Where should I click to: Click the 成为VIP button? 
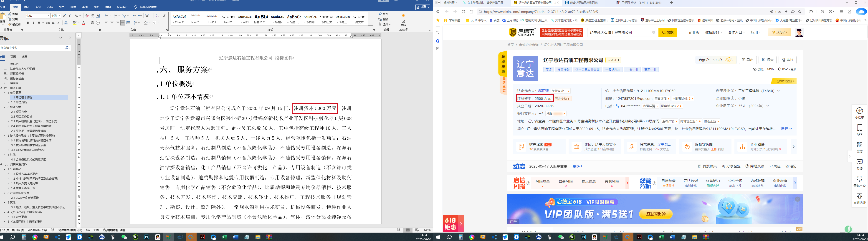point(779,32)
